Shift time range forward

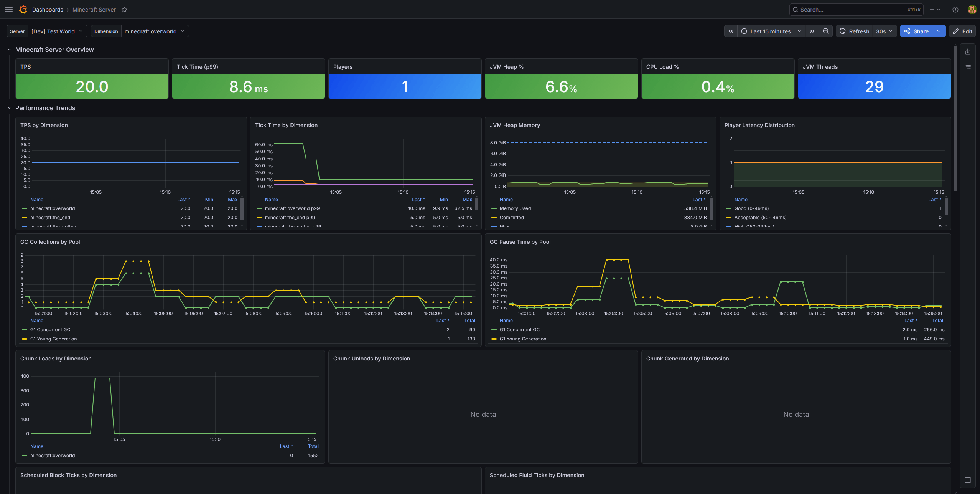pos(812,31)
